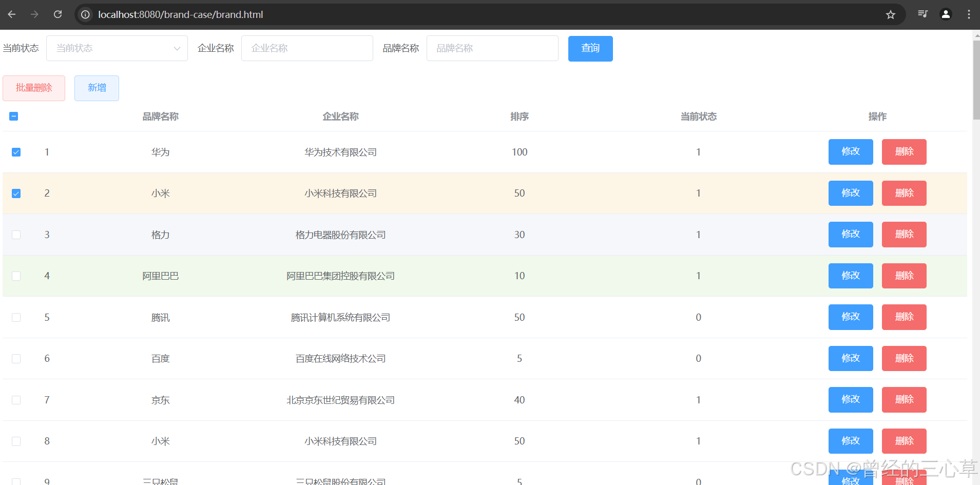The width and height of the screenshot is (980, 485).
Task: Click 删除 for the 百度 row
Action: [904, 358]
